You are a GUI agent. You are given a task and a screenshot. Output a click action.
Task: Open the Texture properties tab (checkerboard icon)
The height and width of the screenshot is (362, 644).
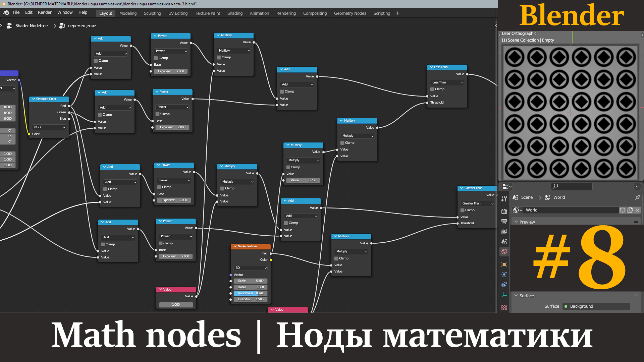click(x=504, y=307)
